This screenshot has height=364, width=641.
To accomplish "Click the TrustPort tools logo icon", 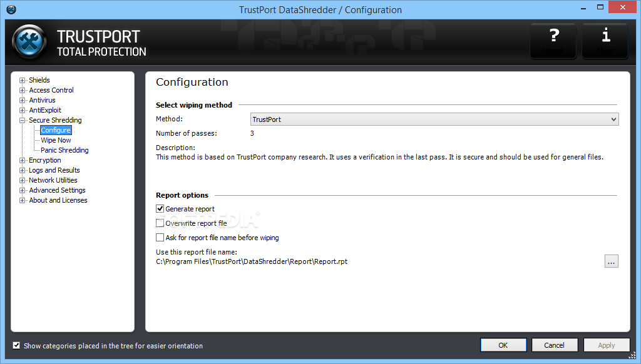I will click(29, 43).
